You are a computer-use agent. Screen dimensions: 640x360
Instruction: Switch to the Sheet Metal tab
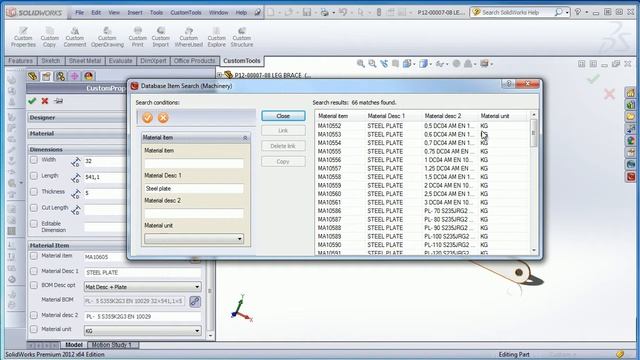click(x=85, y=61)
